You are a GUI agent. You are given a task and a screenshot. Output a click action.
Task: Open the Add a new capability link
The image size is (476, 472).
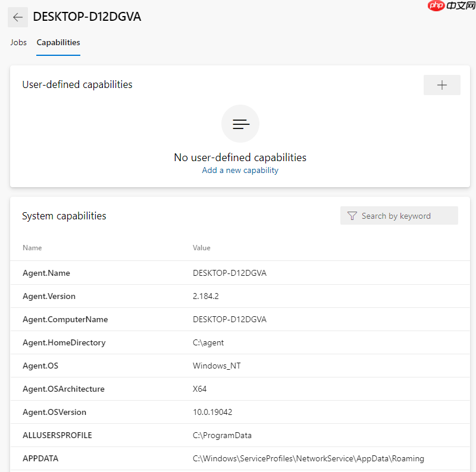pos(240,170)
